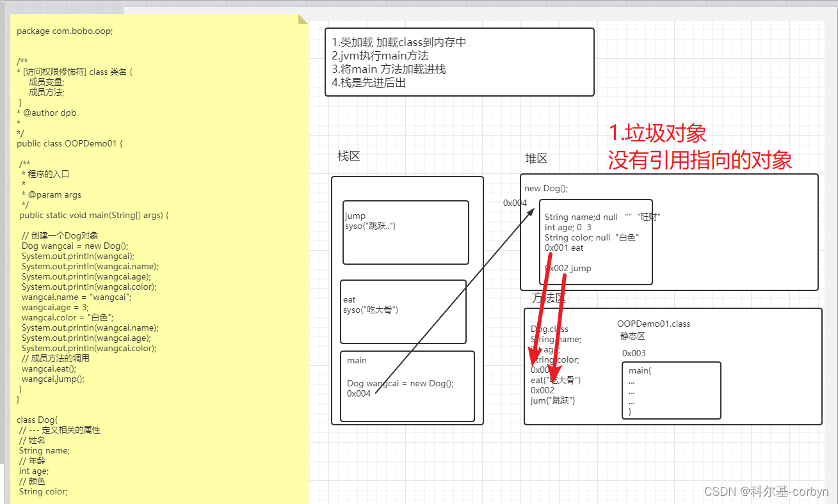Select the red '没有引用指向的对象' text
This screenshot has height=504, width=838.
[700, 160]
